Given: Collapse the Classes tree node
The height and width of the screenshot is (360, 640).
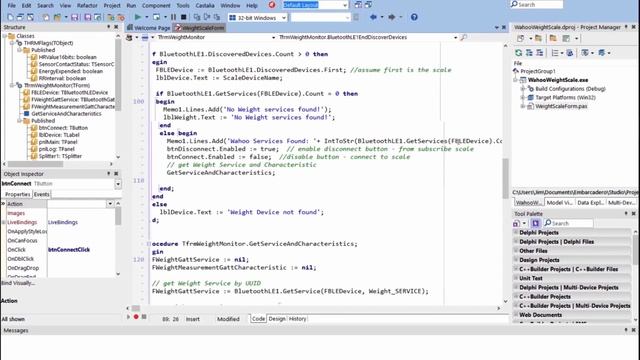Looking at the screenshot, I should 4,36.
